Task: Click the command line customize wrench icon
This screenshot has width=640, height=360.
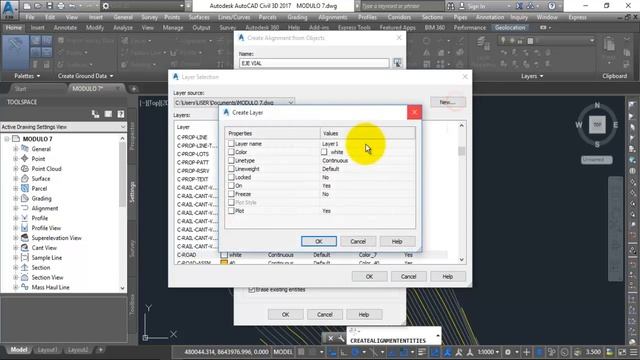Action: pyautogui.click(x=341, y=338)
